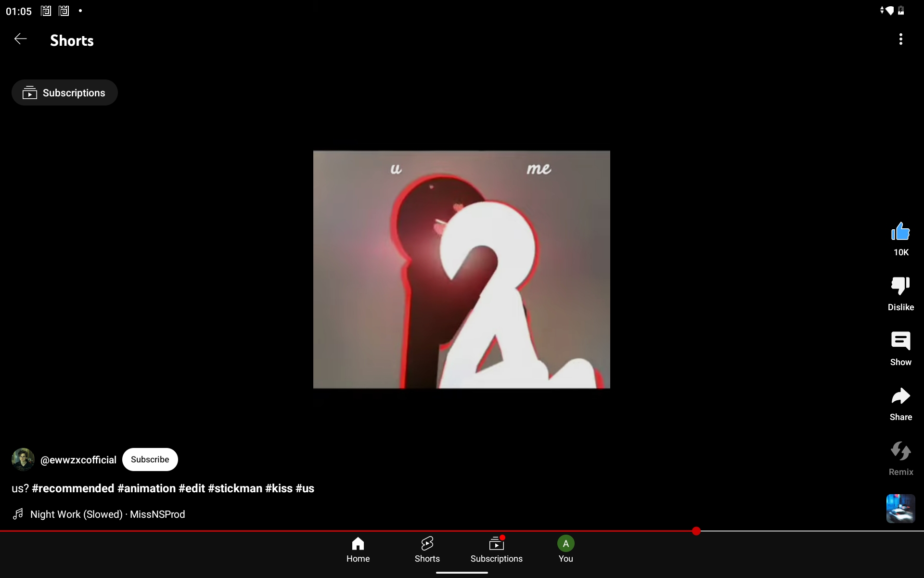The width and height of the screenshot is (924, 578).
Task: Tap the #kiss hashtag
Action: click(279, 488)
